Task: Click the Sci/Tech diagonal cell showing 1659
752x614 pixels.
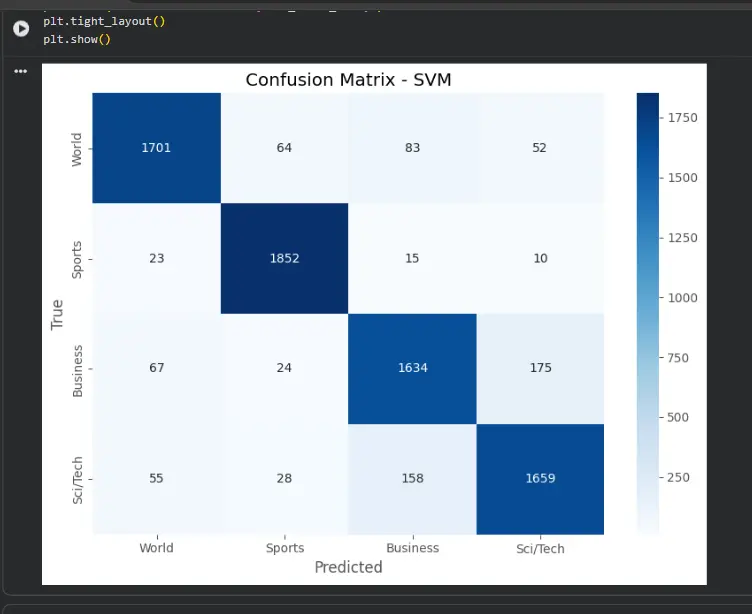Action: (x=540, y=479)
